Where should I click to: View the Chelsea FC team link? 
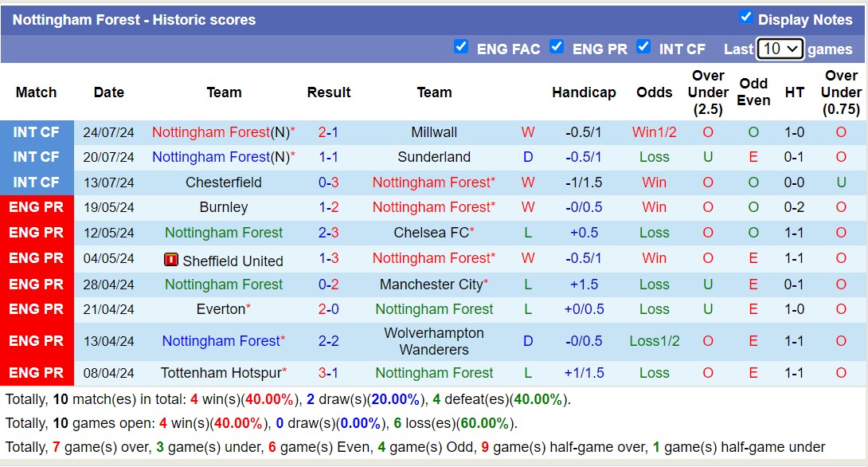point(432,233)
